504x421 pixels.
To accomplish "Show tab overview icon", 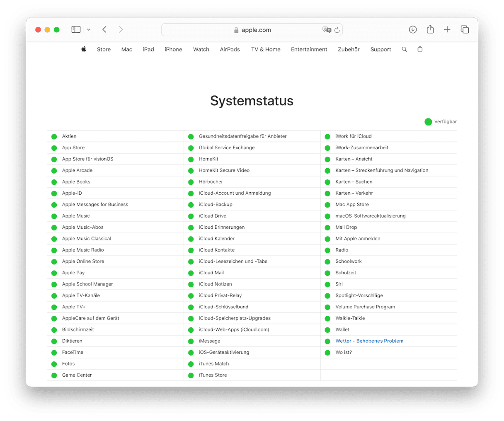I will pyautogui.click(x=465, y=29).
